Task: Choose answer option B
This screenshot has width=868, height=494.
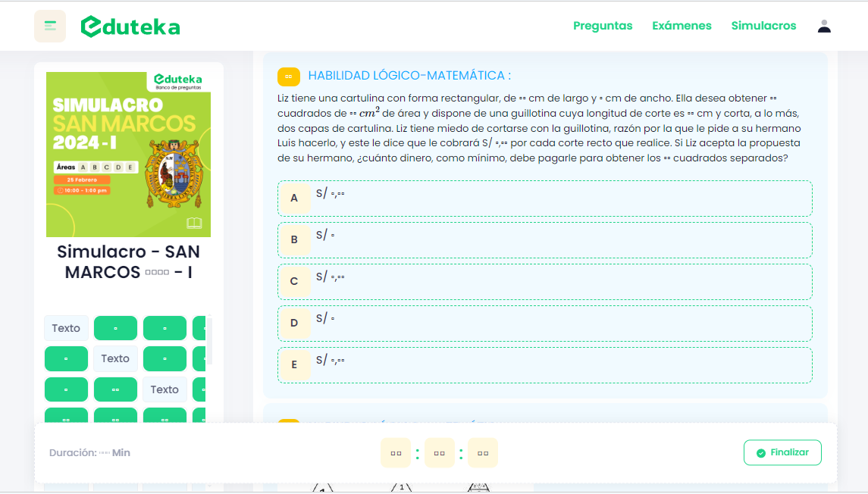Action: [x=545, y=240]
